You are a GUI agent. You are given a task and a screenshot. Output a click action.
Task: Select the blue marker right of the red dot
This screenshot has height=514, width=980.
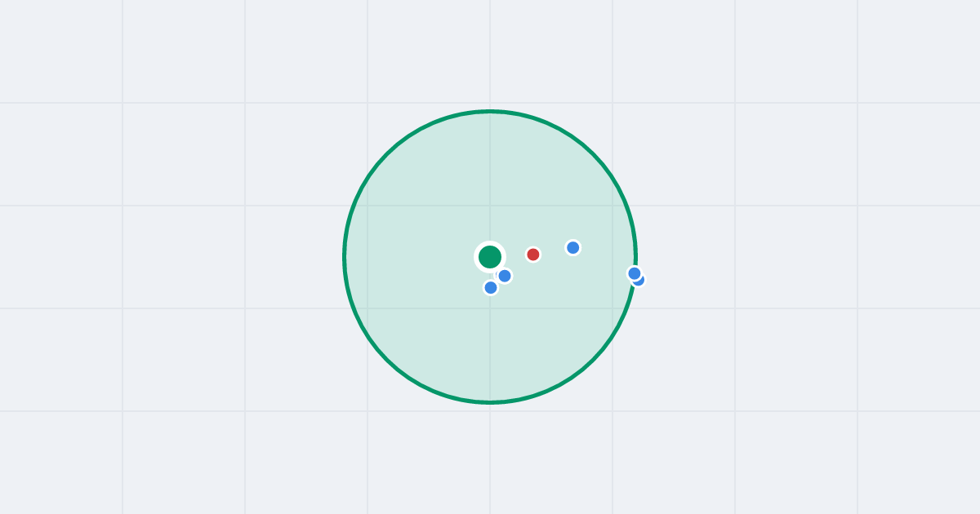pos(573,247)
